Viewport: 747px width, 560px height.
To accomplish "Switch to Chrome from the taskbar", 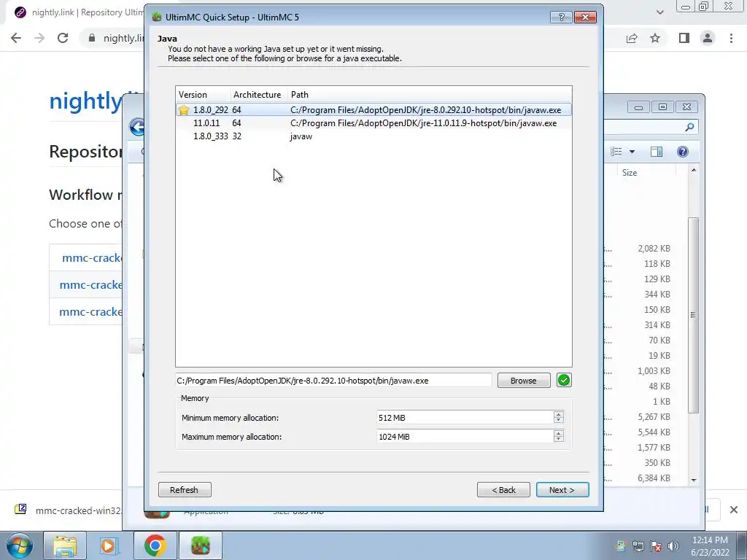I will [155, 545].
